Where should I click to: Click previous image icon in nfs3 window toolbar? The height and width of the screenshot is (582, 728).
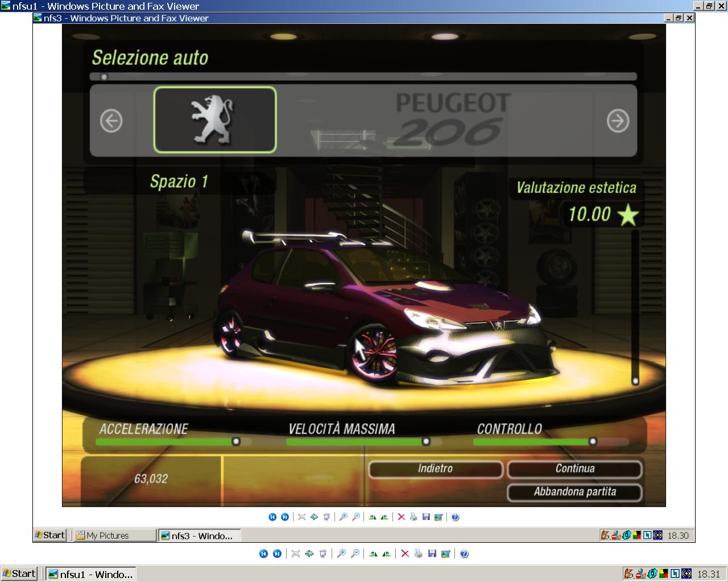point(272,517)
